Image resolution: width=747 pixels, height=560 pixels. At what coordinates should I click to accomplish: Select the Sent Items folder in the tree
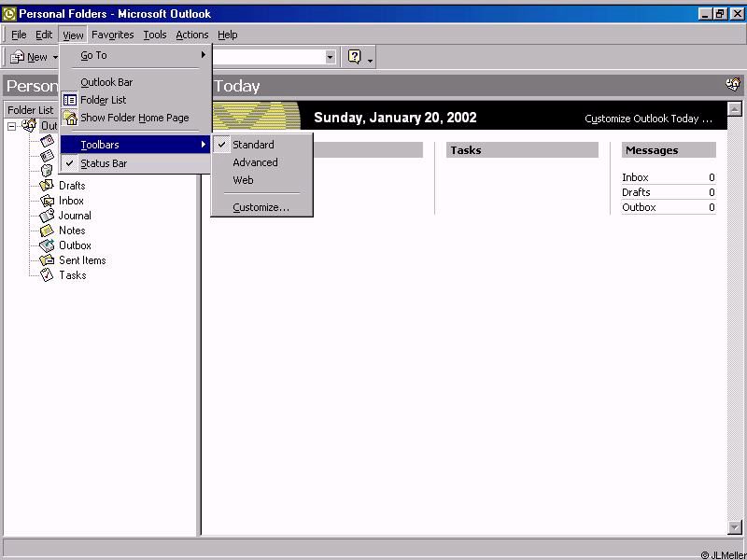tap(82, 260)
